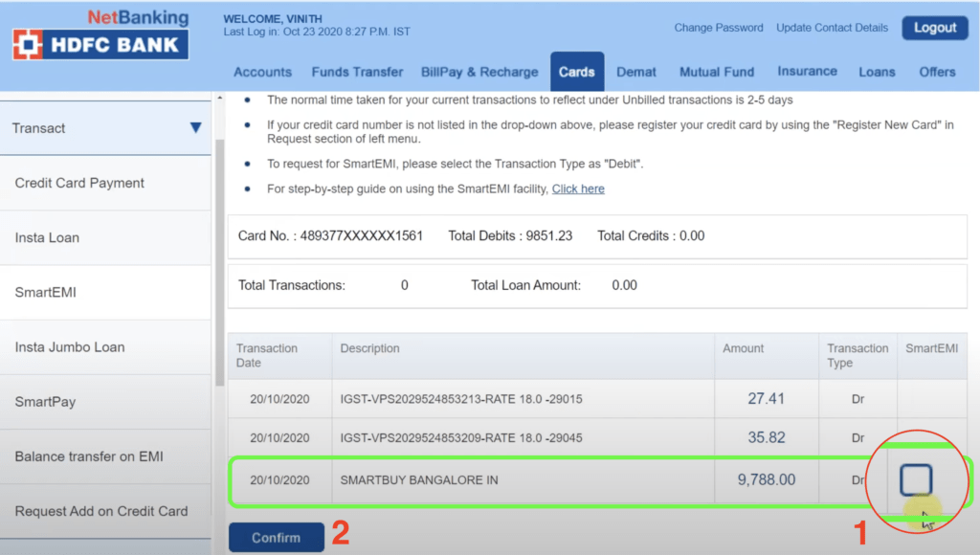The width and height of the screenshot is (980, 555).
Task: Collapse the Transact menu arrow
Action: click(195, 128)
